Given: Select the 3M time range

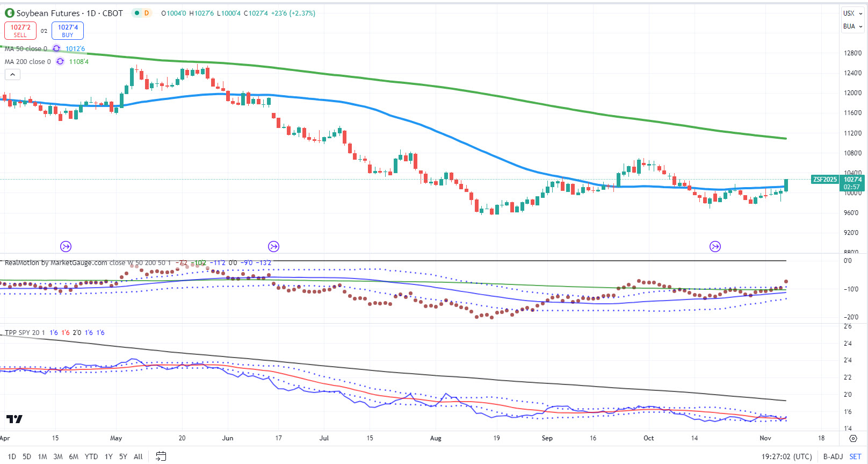Looking at the screenshot, I should click(58, 456).
